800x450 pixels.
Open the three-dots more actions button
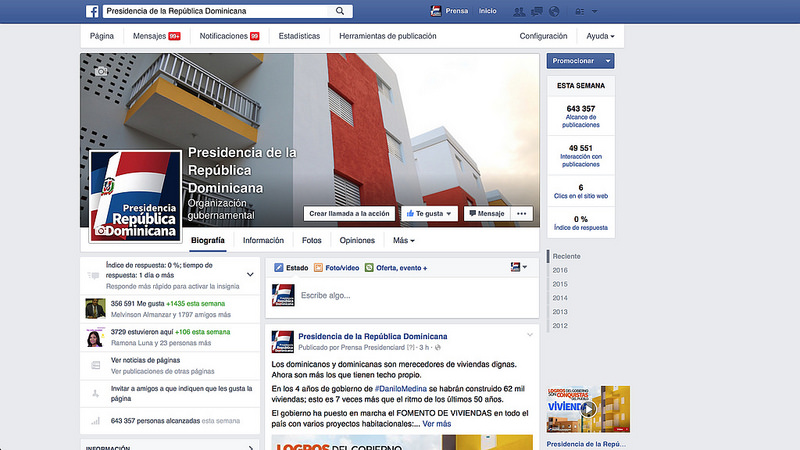coord(521,214)
